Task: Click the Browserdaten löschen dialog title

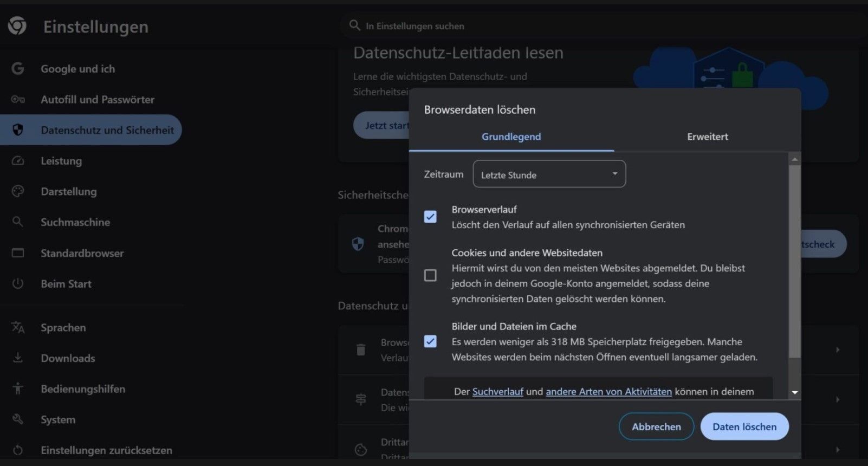Action: pyautogui.click(x=480, y=109)
